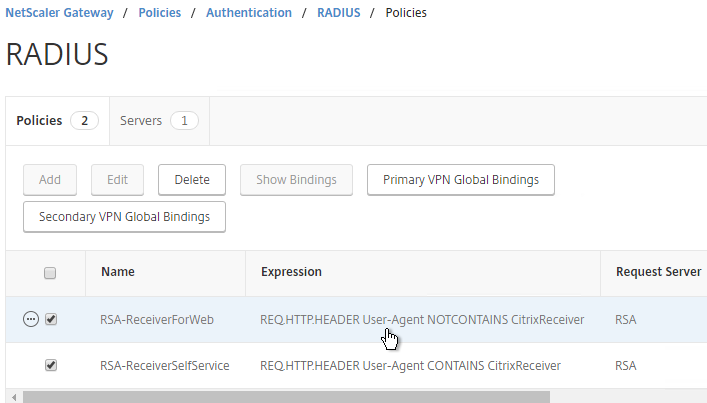
Task: Uncheck the RSA-ReceiverSelfService policy checkbox
Action: coord(51,365)
